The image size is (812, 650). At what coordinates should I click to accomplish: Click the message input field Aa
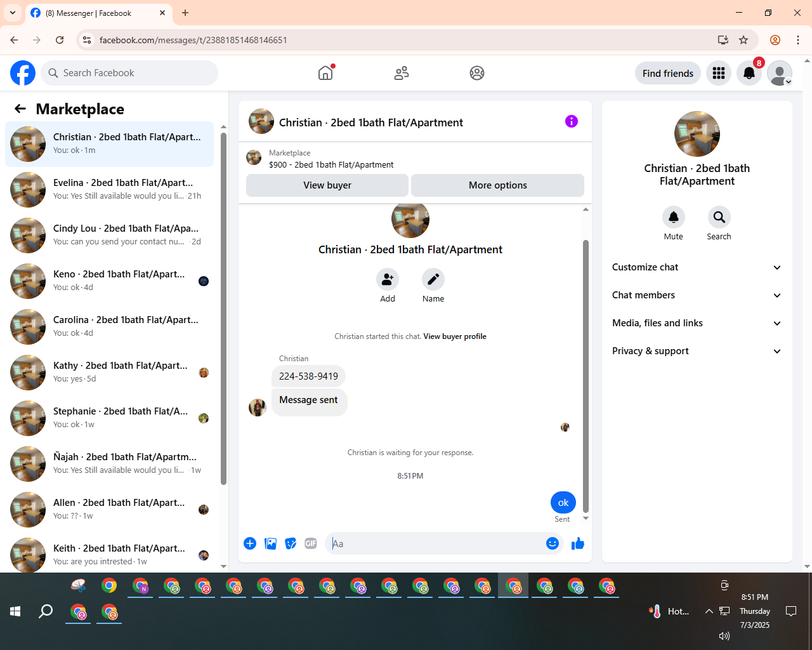pyautogui.click(x=436, y=543)
